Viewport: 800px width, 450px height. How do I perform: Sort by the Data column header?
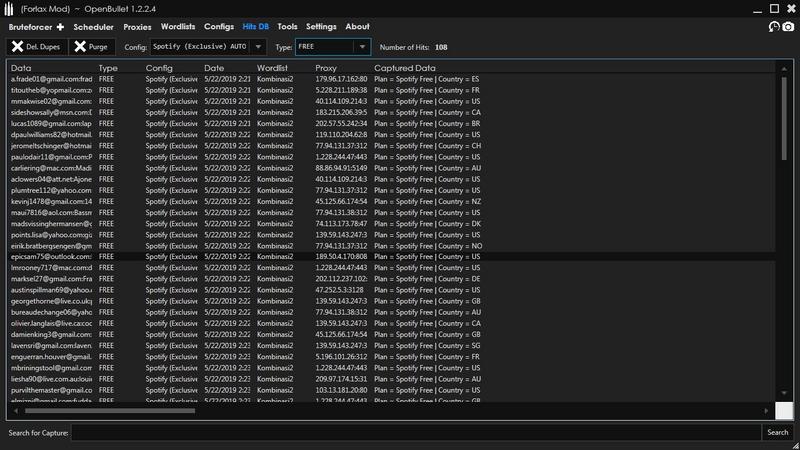[x=21, y=68]
